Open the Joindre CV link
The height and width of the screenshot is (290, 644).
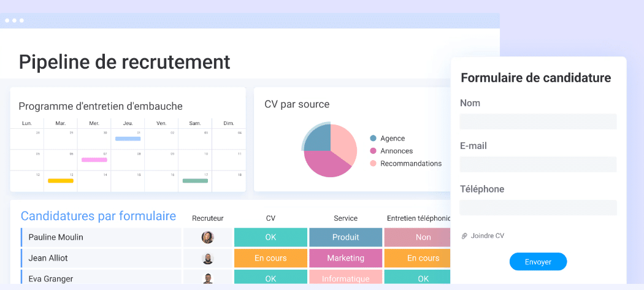[x=487, y=235]
